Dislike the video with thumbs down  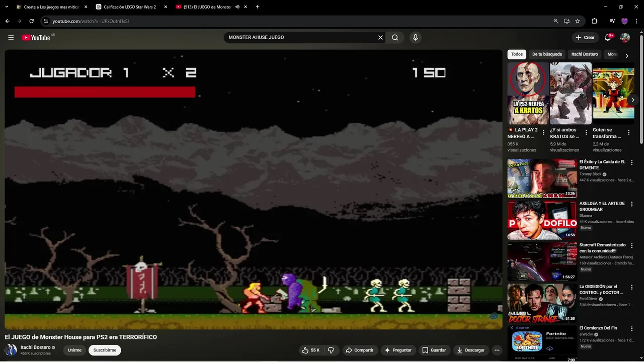(331, 350)
